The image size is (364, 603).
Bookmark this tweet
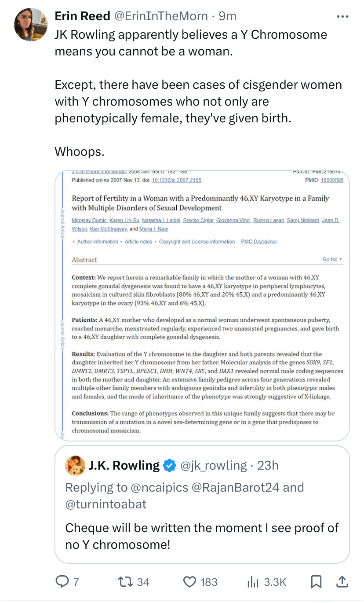316,582
